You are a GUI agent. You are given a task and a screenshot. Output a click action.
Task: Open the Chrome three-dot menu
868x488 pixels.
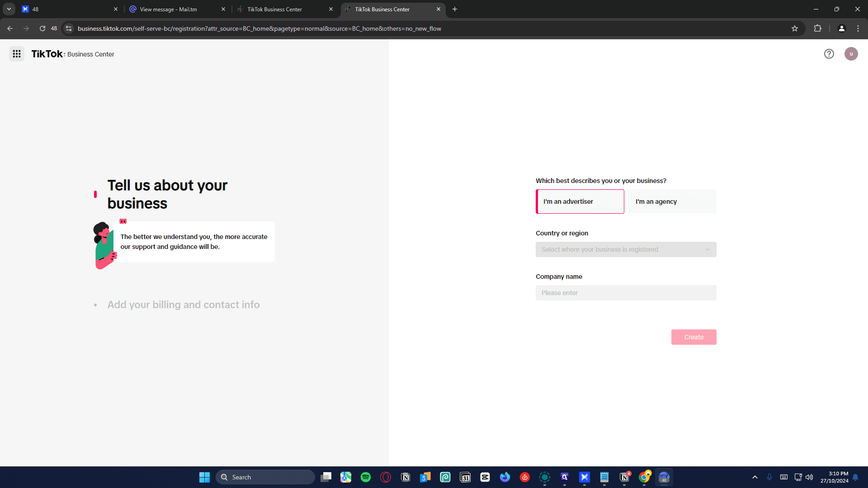click(858, 28)
